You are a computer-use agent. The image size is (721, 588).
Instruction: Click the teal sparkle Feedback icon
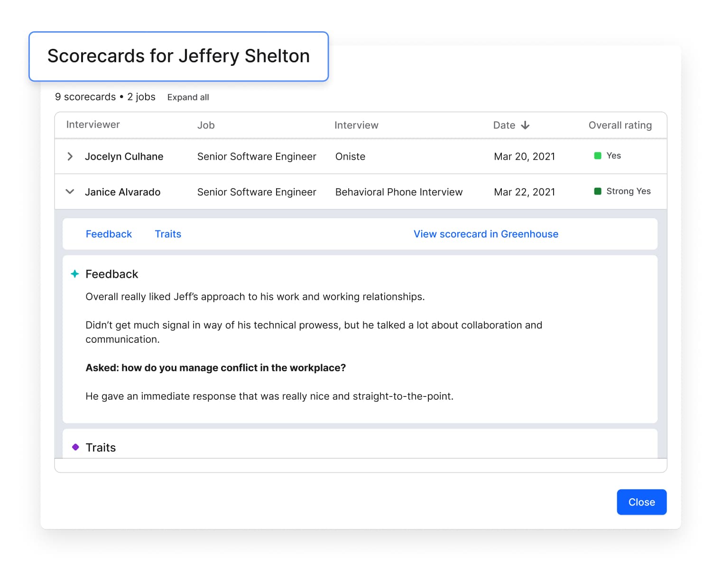coord(75,274)
